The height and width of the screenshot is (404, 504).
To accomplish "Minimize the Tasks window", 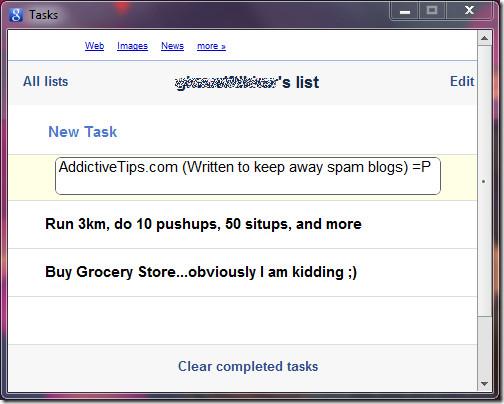I will (x=405, y=11).
